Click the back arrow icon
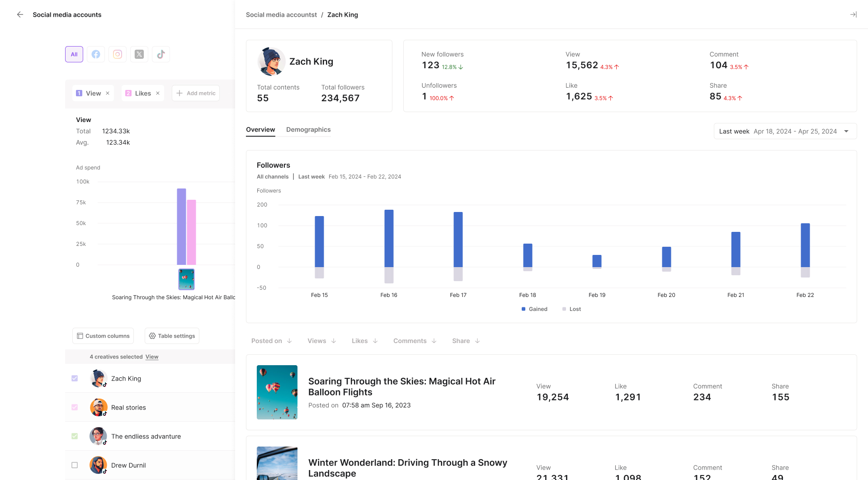 [20, 14]
